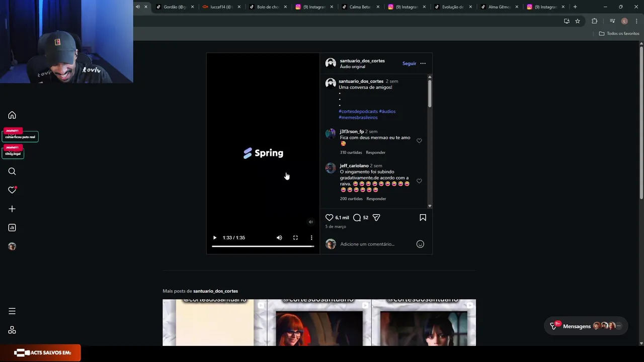Screen dimensions: 644x362
Task: Share the post with the paper-plane icon
Action: point(376,218)
